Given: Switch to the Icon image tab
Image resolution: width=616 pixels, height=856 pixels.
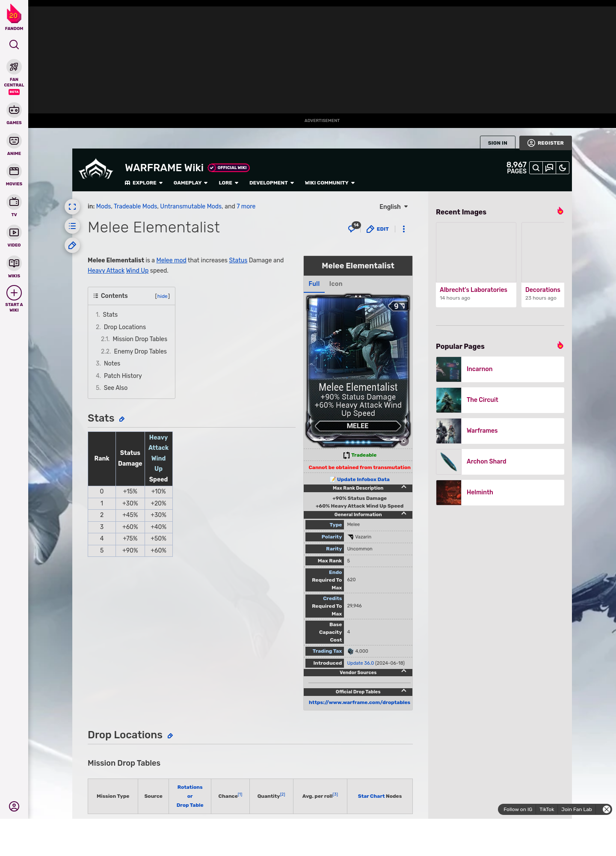Looking at the screenshot, I should tap(336, 284).
